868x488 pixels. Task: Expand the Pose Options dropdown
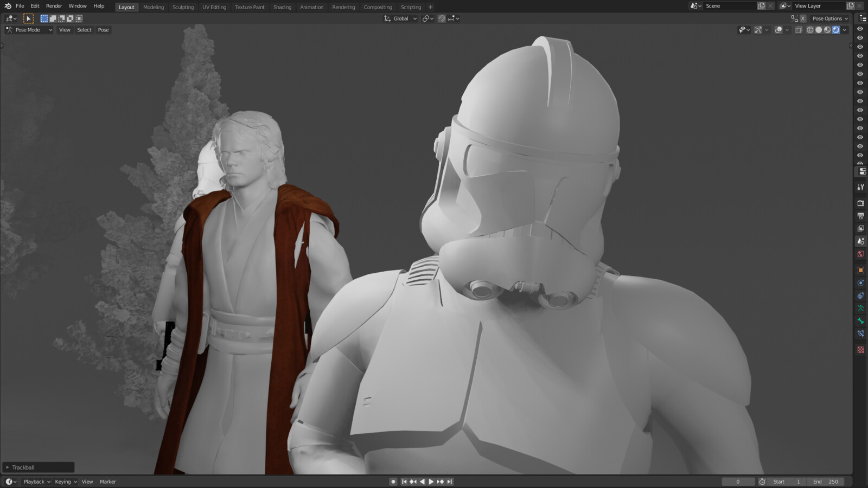pos(830,18)
